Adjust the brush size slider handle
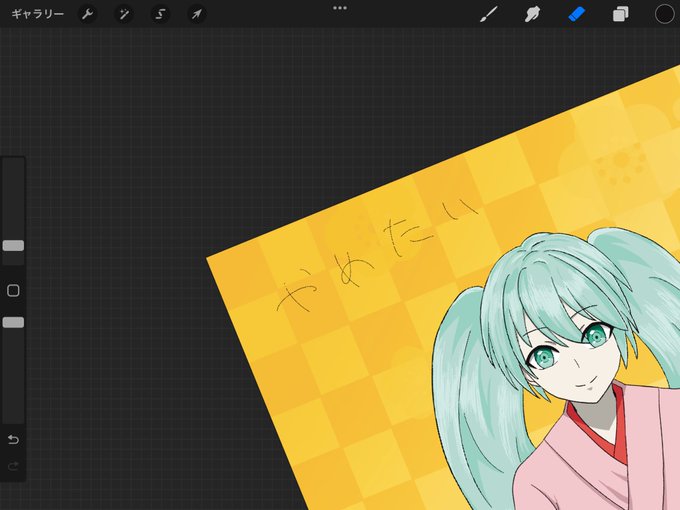This screenshot has width=680, height=510. pyautogui.click(x=13, y=246)
